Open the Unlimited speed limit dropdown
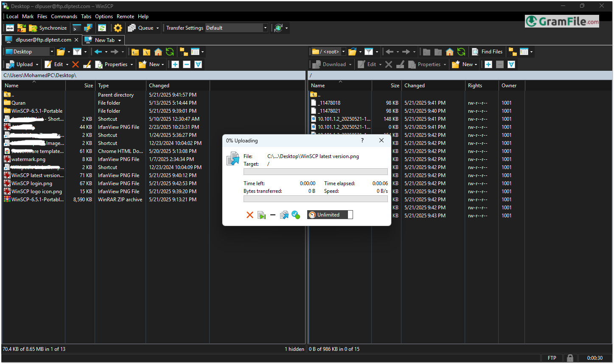Image resolution: width=614 pixels, height=364 pixels. pos(330,215)
